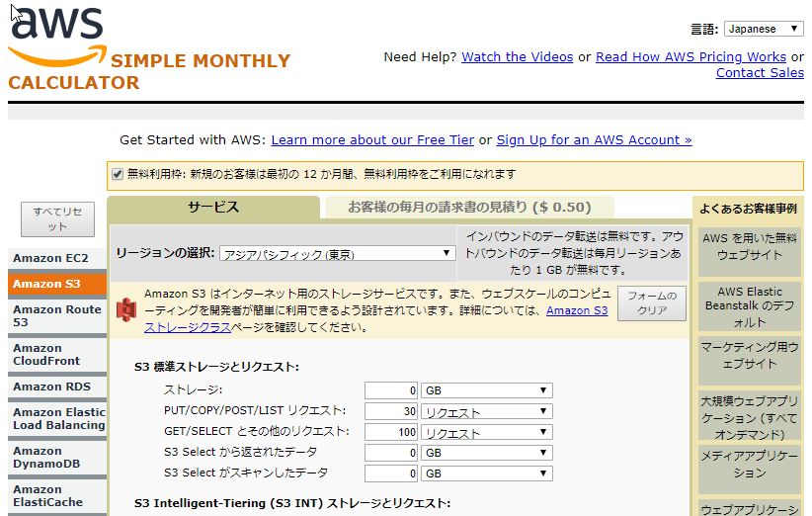
Task: Select Amazon EC2 in the sidebar
Action: (x=57, y=258)
